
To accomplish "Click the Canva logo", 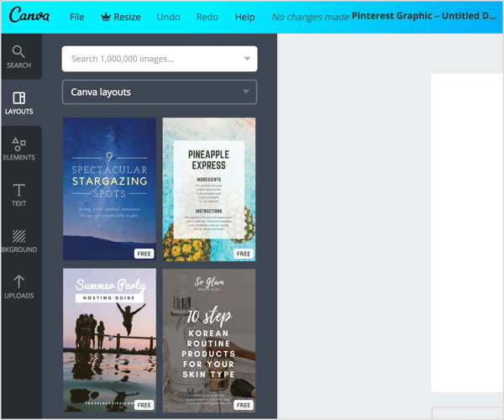I will pos(29,16).
